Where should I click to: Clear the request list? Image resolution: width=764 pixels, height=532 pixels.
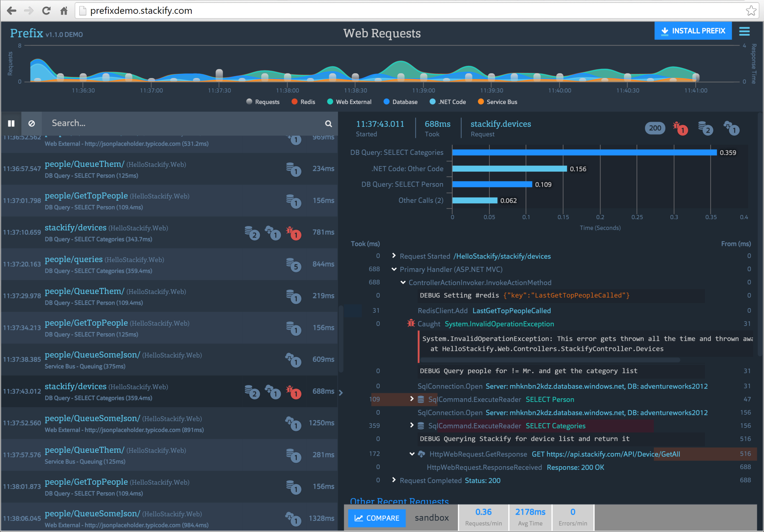32,124
